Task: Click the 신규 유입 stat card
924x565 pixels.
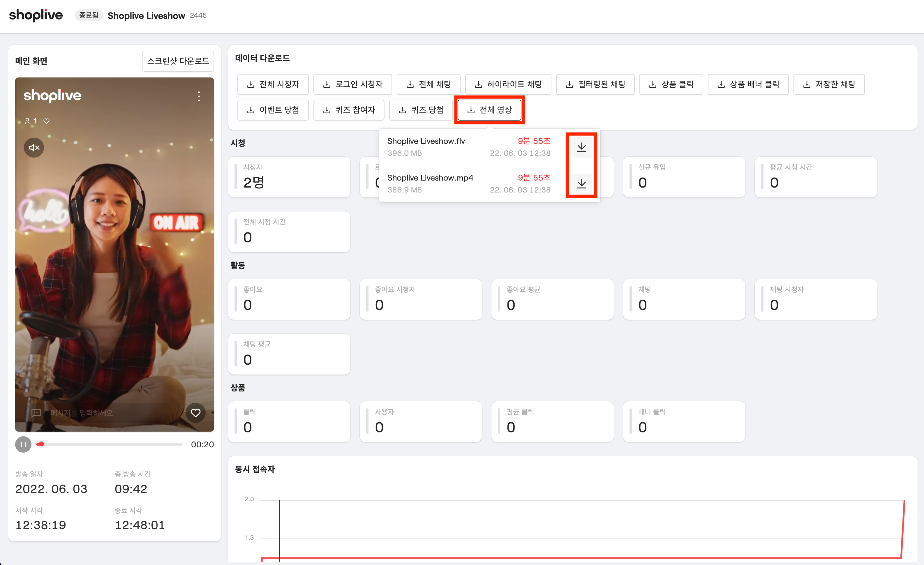Action: pyautogui.click(x=684, y=177)
